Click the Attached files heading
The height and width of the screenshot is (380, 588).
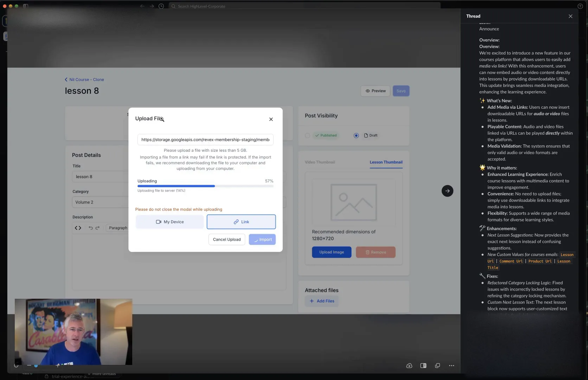pyautogui.click(x=321, y=290)
